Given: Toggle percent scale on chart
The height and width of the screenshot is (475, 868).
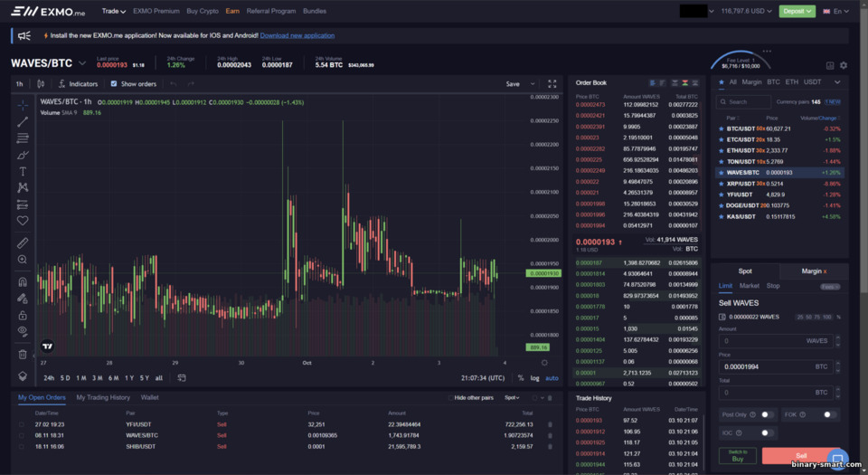Looking at the screenshot, I should point(521,378).
